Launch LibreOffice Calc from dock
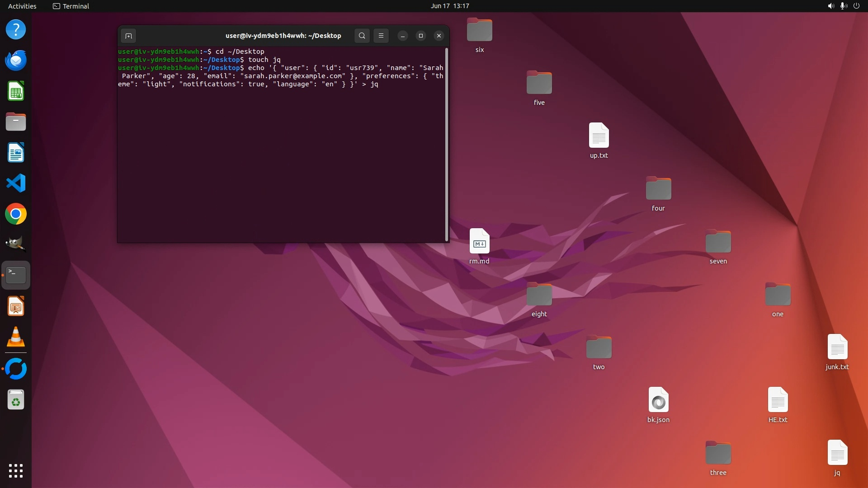This screenshot has width=868, height=488. point(16,91)
